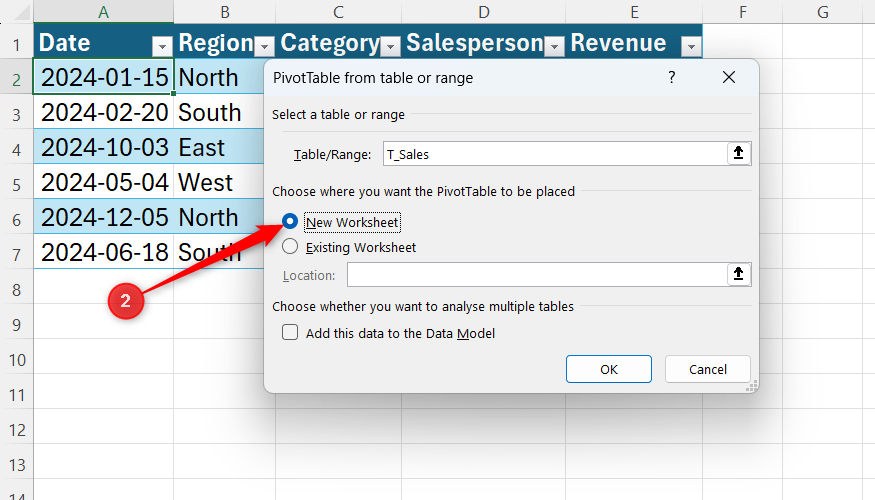This screenshot has height=500, width=875.
Task: Select cell with date 2024-05-04
Action: (x=104, y=182)
